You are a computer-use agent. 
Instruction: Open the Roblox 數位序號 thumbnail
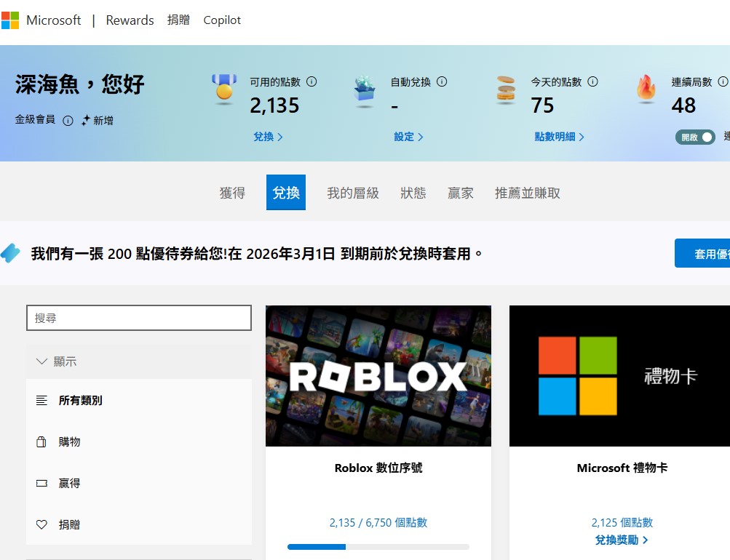378,376
